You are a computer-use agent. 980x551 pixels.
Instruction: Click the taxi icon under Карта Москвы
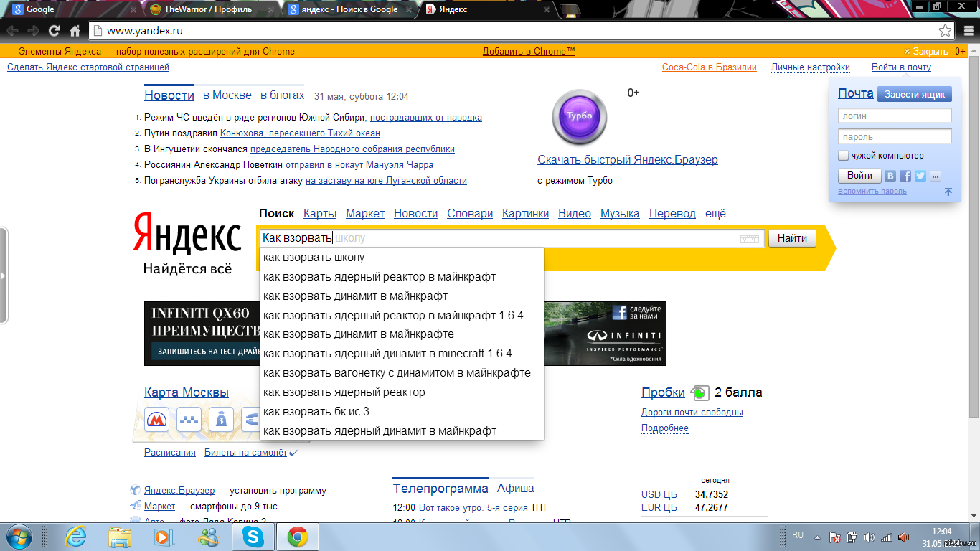(x=189, y=419)
